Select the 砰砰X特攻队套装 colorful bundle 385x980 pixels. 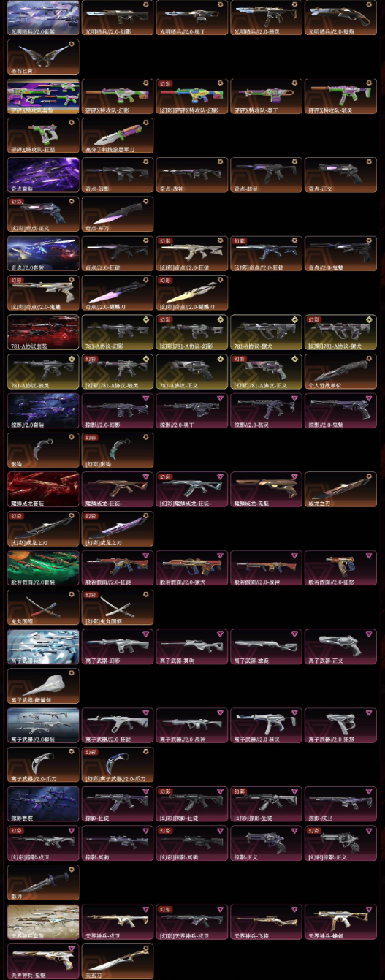43,96
